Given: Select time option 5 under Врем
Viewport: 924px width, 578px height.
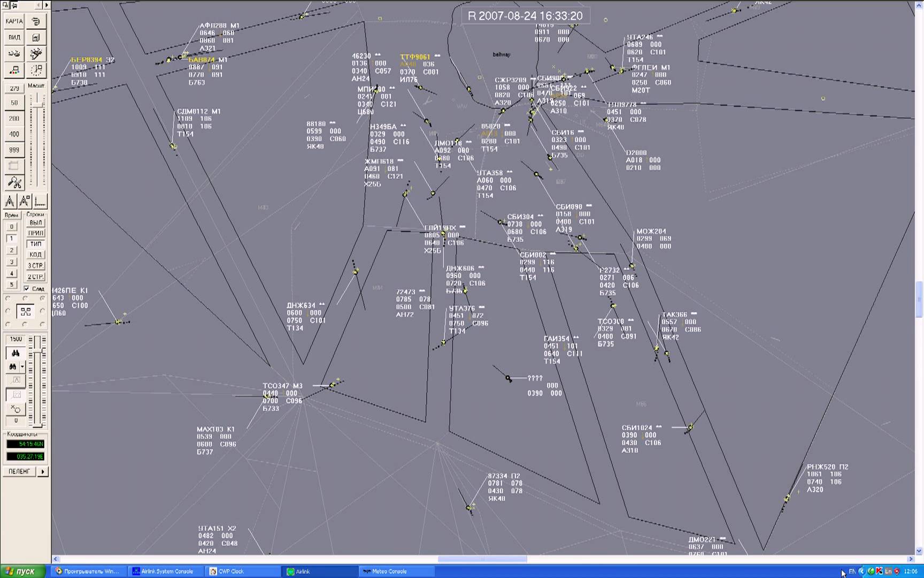Looking at the screenshot, I should pos(12,284).
